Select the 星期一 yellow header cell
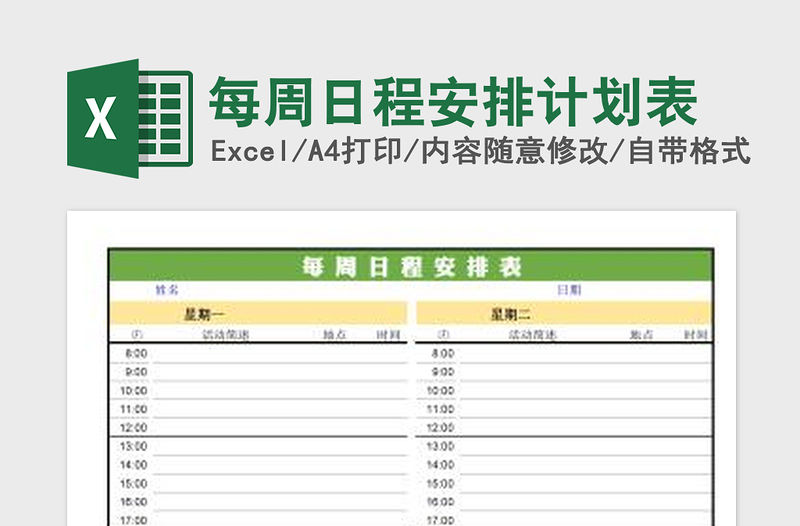The image size is (800, 526). click(x=258, y=313)
